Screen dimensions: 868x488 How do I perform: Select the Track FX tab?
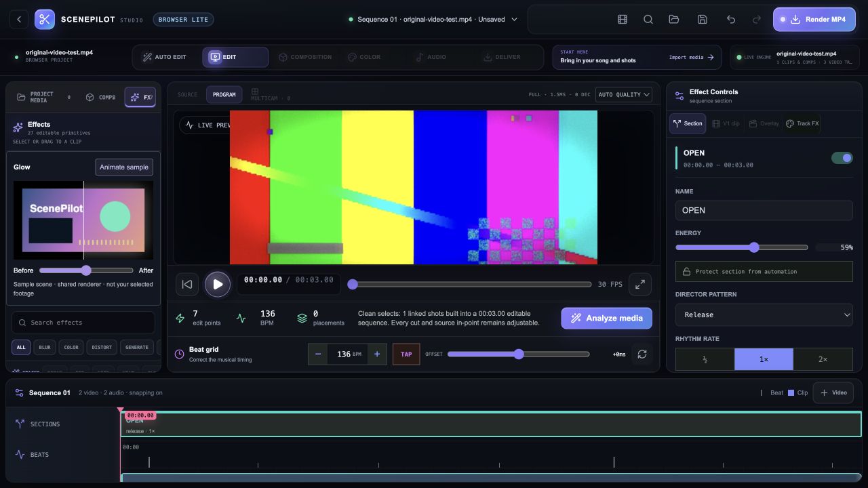click(802, 123)
